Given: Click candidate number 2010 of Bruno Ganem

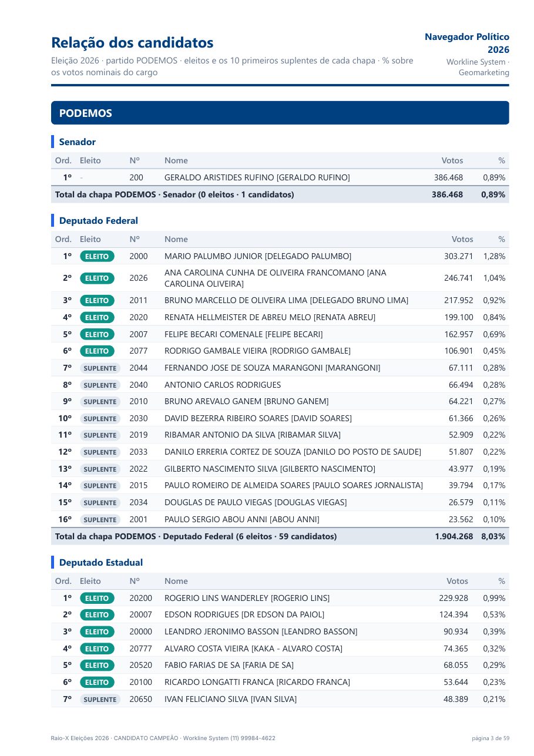Looking at the screenshot, I should tap(139, 401).
